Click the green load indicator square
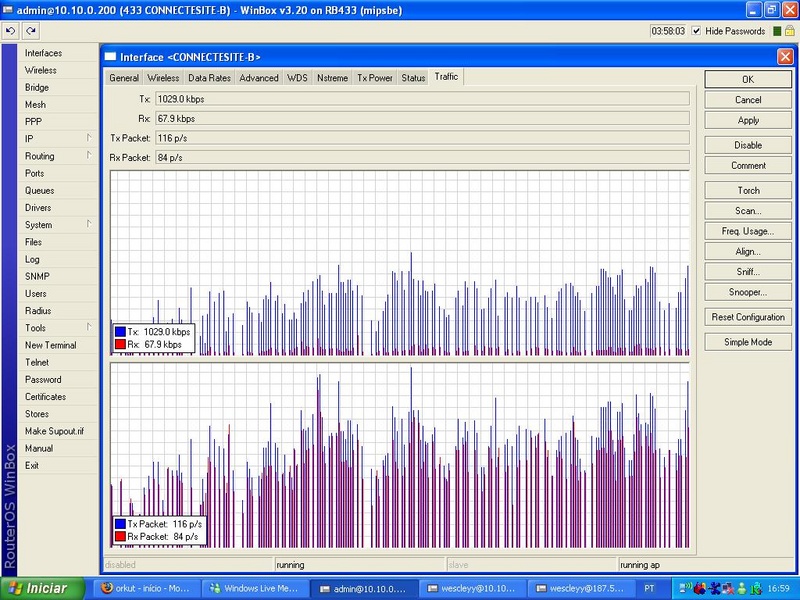This screenshot has height=600, width=800. (777, 31)
